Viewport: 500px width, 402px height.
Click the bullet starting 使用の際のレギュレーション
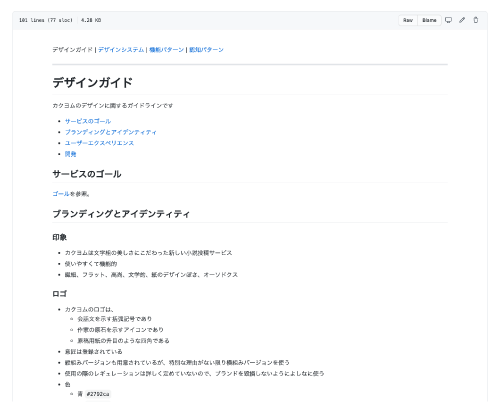coord(194,373)
